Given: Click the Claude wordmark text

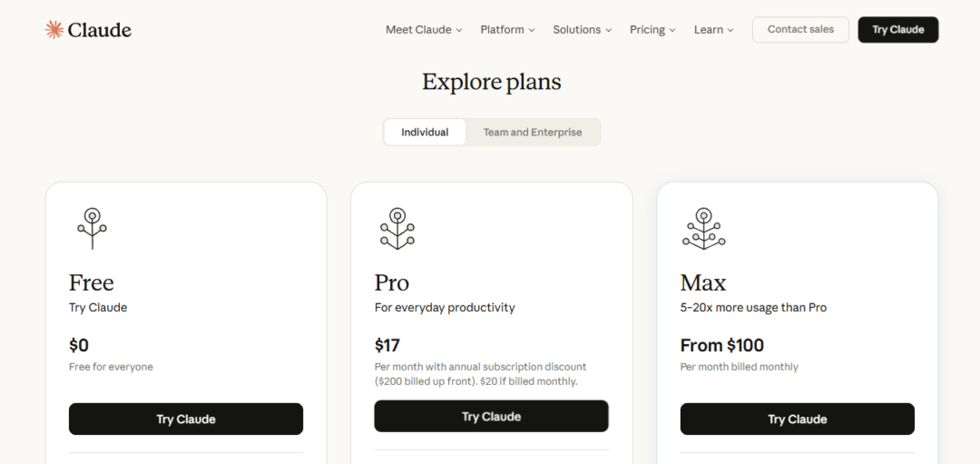Looking at the screenshot, I should (x=99, y=30).
